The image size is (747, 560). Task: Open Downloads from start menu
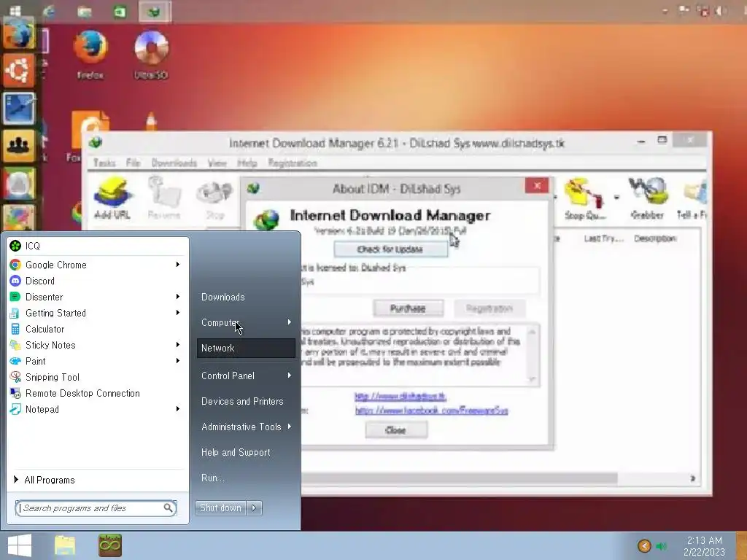pos(223,297)
